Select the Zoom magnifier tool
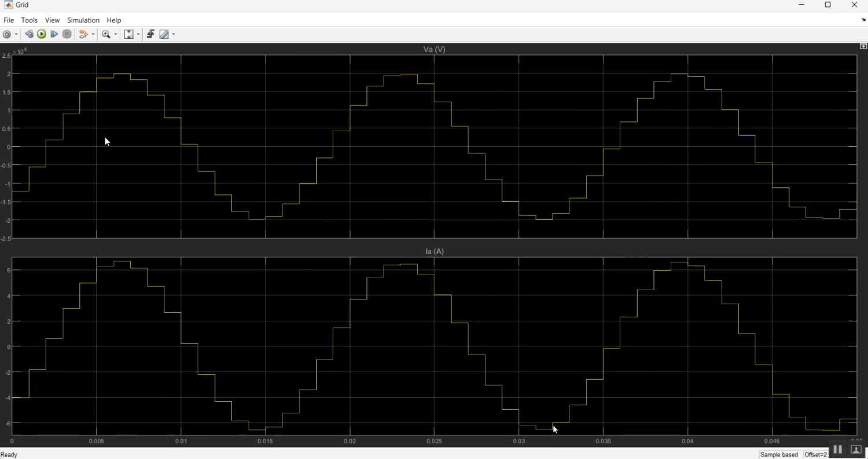Image resolution: width=868 pixels, height=459 pixels. [x=106, y=35]
